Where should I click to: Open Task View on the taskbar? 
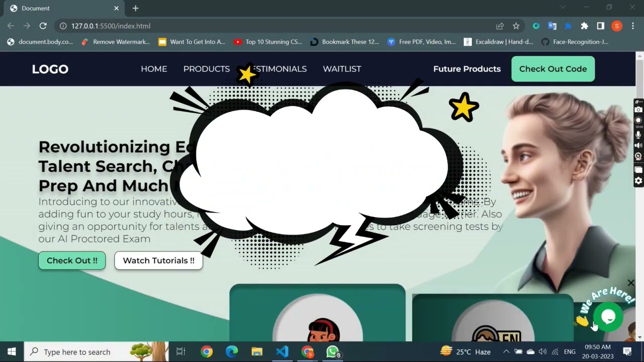[x=181, y=352]
